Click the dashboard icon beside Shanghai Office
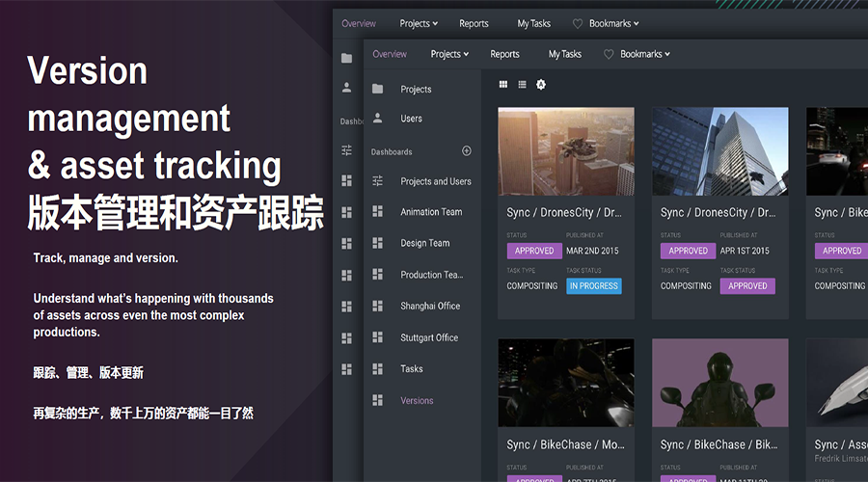This screenshot has height=482, width=868. pos(377,306)
